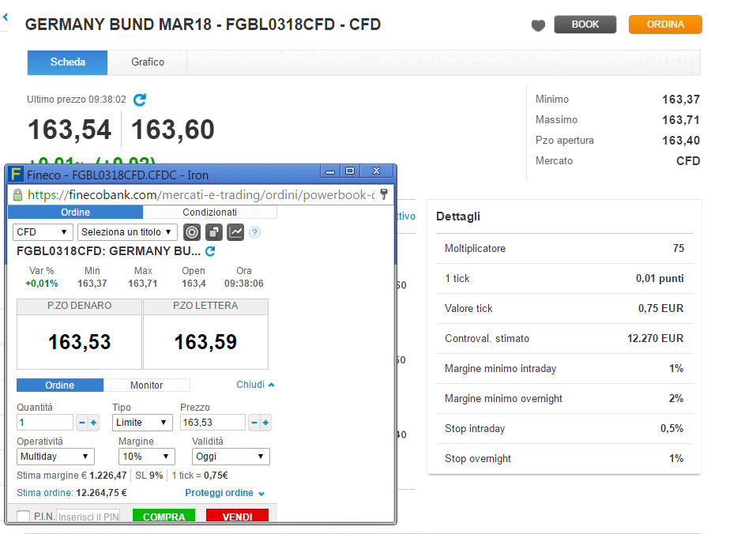Click the Prezzo input field

(x=213, y=423)
